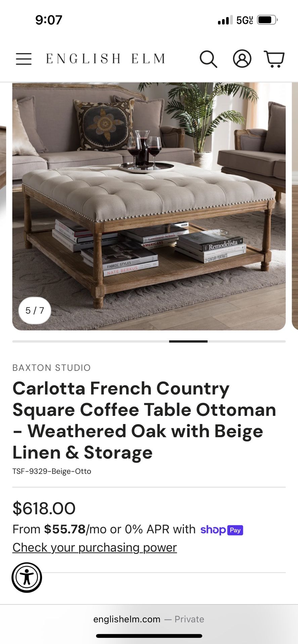Click the Shop Pay logo

(222, 530)
